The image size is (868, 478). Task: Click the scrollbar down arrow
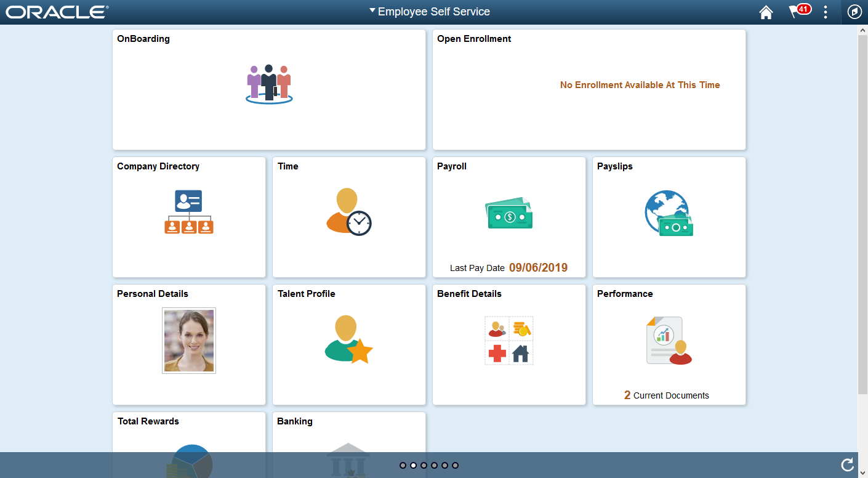click(862, 473)
